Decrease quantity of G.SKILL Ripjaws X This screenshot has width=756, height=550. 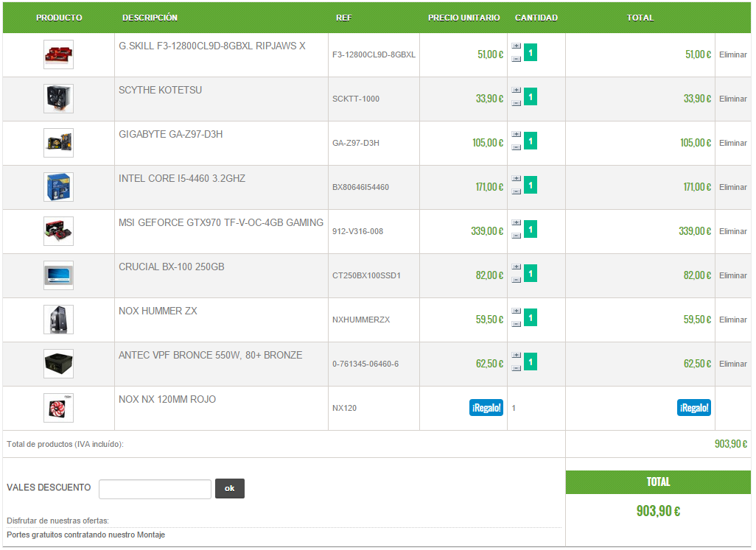(x=517, y=59)
